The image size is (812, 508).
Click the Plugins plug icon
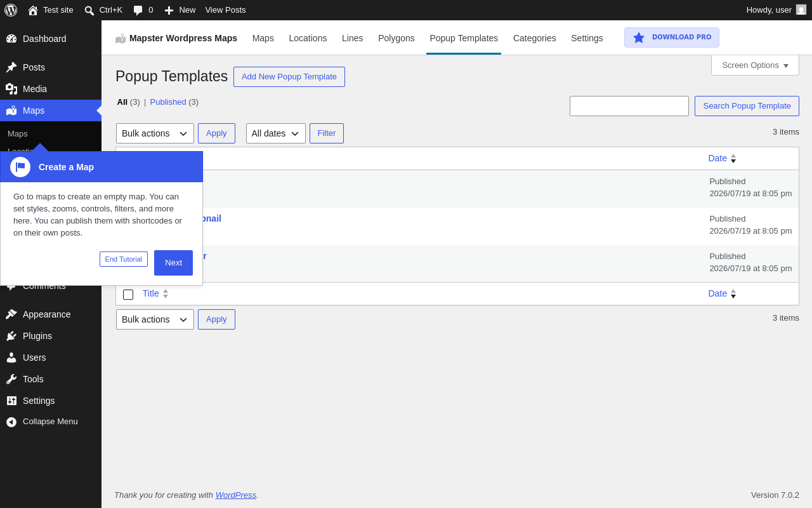pos(11,336)
